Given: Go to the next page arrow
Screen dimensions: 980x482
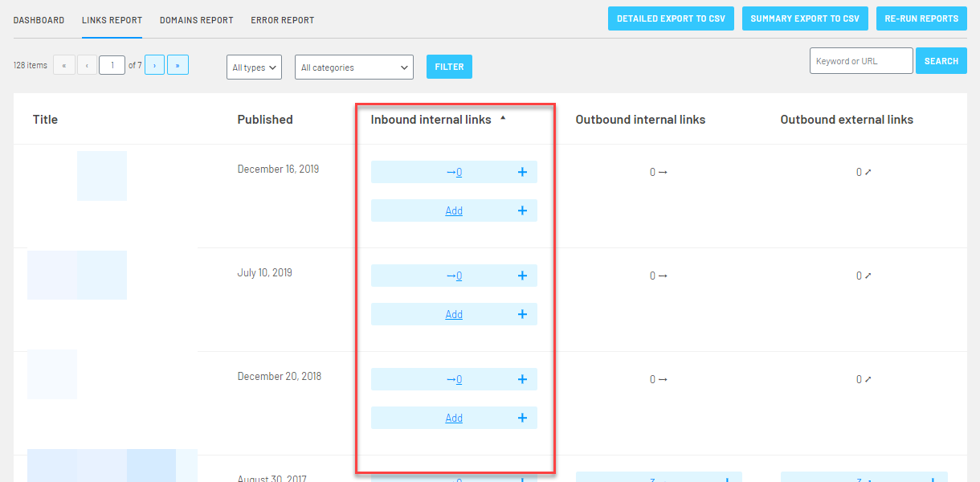Looking at the screenshot, I should 155,65.
